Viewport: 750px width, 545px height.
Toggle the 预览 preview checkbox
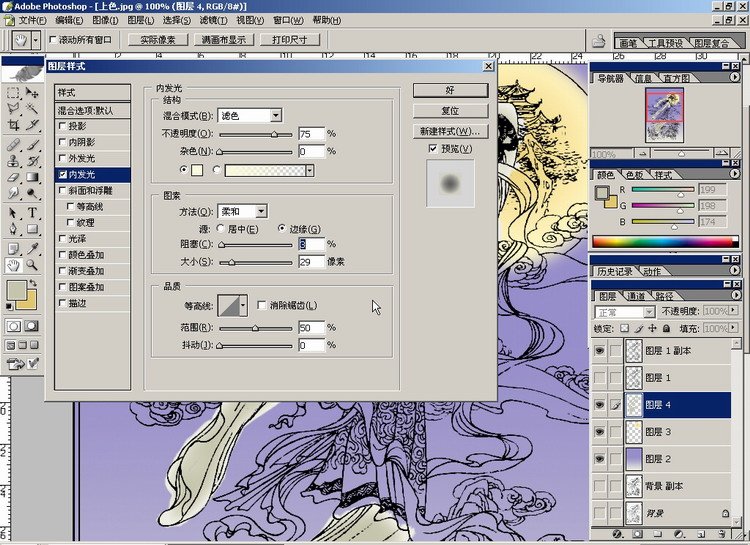tap(433, 149)
